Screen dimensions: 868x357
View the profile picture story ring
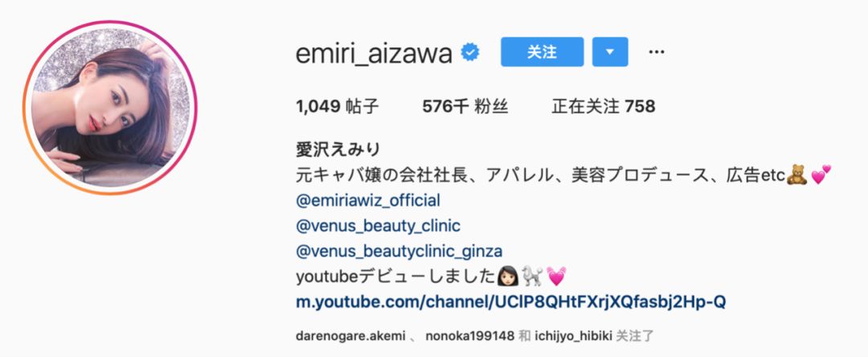(x=110, y=108)
